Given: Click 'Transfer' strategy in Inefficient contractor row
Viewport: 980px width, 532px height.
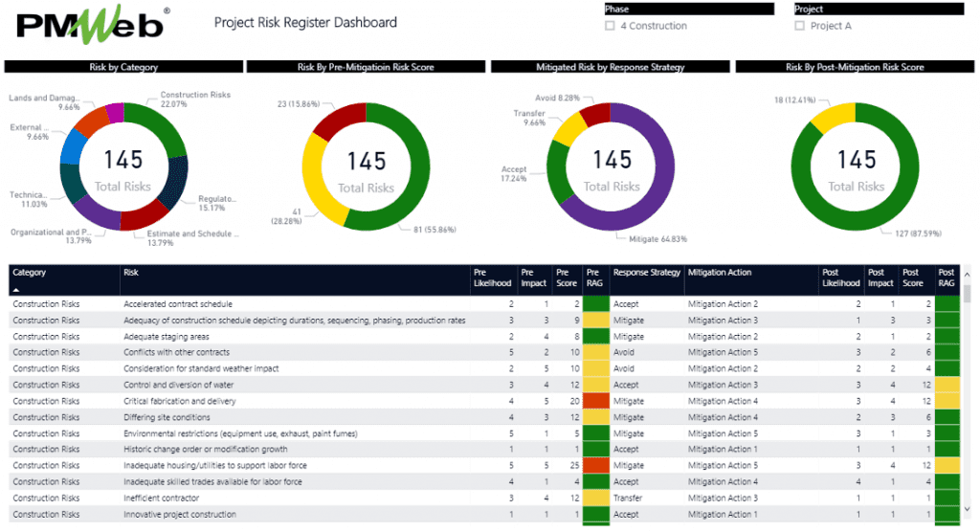Looking at the screenshot, I should [x=628, y=499].
